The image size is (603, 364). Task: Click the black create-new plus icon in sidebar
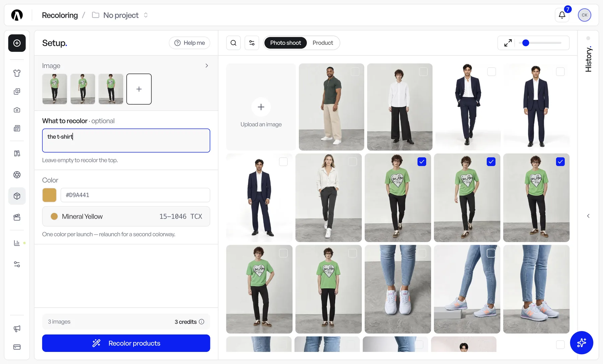coord(17,43)
